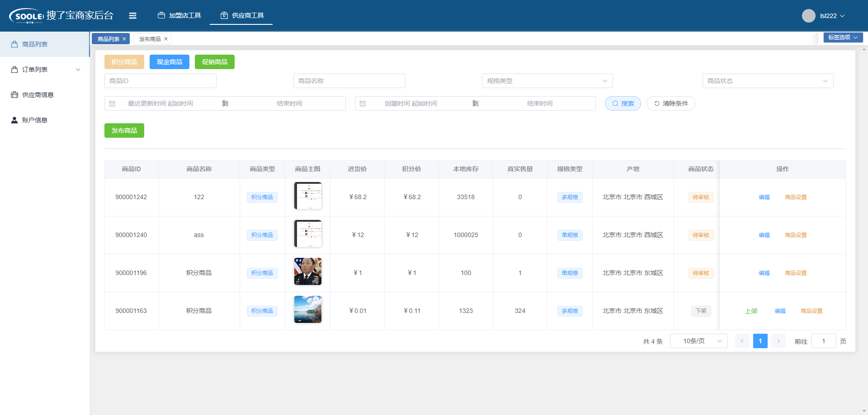Viewport: 868px width, 415px height.
Task: Click 创建时间 起始时间 date field
Action: [x=410, y=103]
